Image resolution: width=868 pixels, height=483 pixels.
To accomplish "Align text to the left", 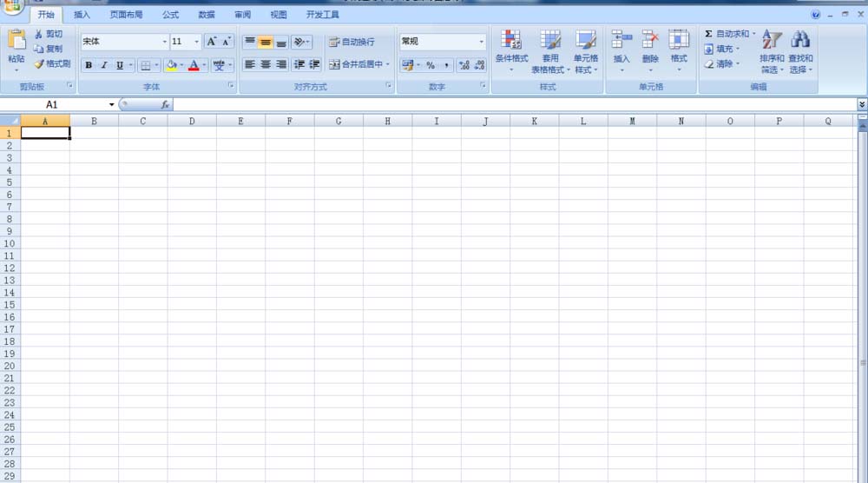I will pos(250,65).
